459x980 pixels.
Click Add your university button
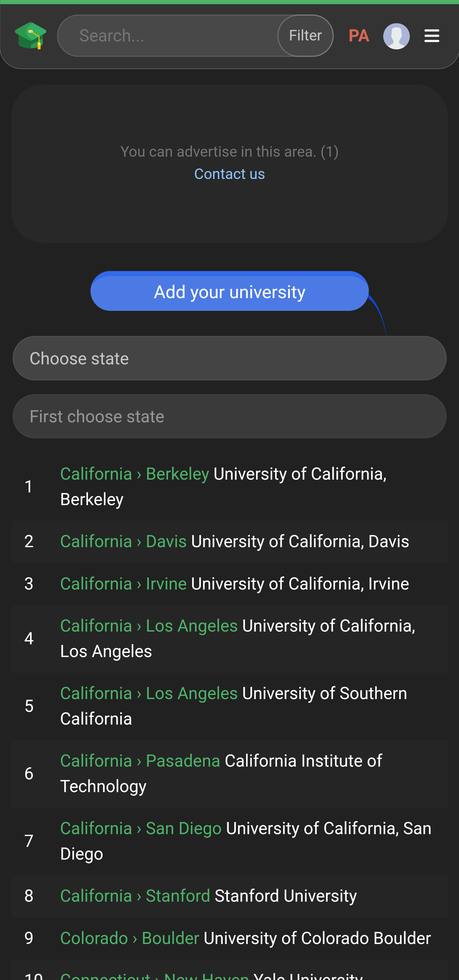pyautogui.click(x=229, y=291)
